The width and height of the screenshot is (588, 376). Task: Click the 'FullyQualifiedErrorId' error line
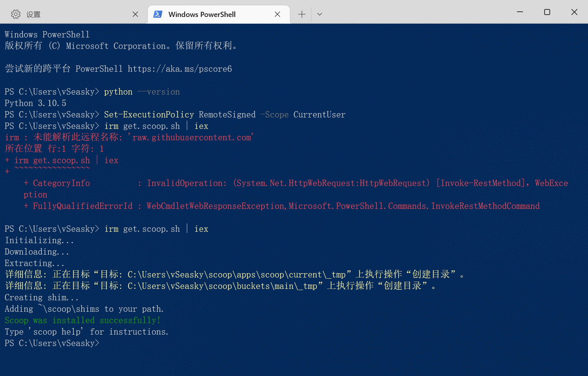coord(282,206)
